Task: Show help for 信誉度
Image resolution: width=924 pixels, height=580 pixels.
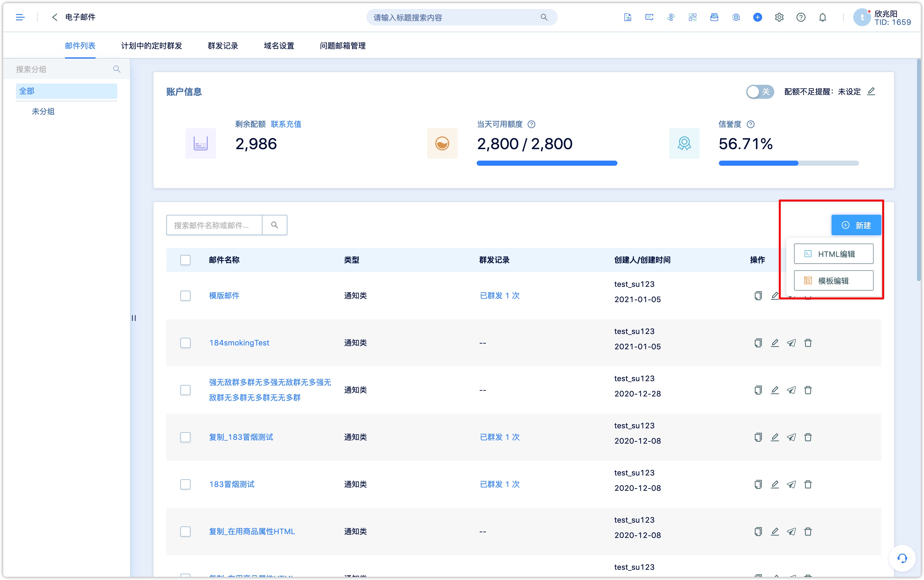Action: click(x=751, y=124)
